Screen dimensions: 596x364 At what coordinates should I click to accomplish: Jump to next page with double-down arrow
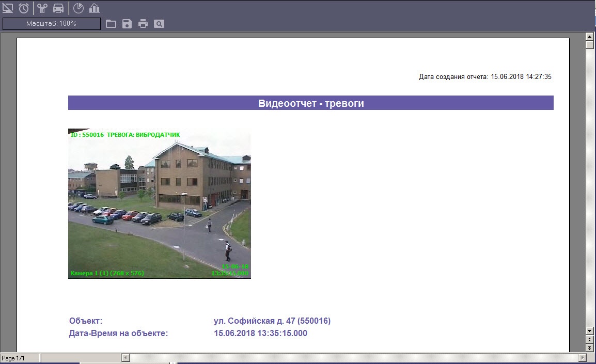(x=589, y=348)
